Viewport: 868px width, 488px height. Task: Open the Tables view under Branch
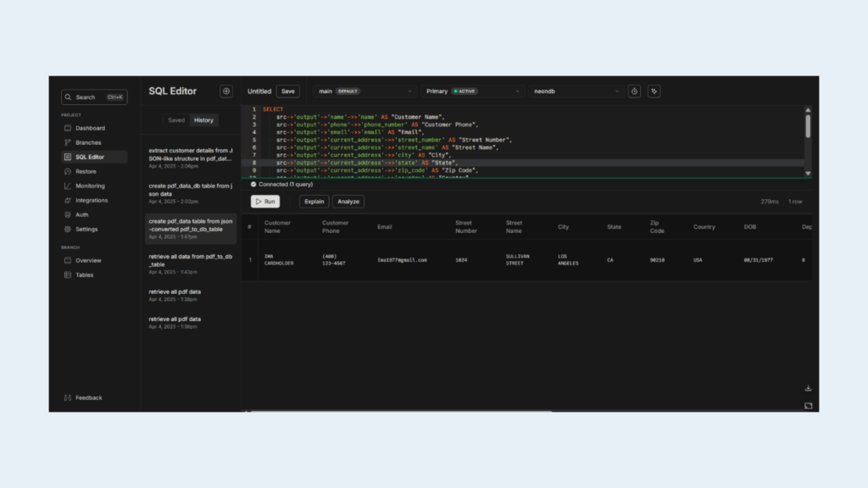(x=85, y=274)
